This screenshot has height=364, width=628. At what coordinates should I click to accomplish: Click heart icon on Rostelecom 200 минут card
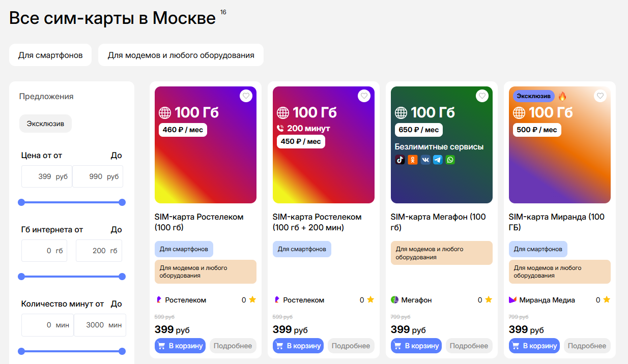pyautogui.click(x=364, y=96)
